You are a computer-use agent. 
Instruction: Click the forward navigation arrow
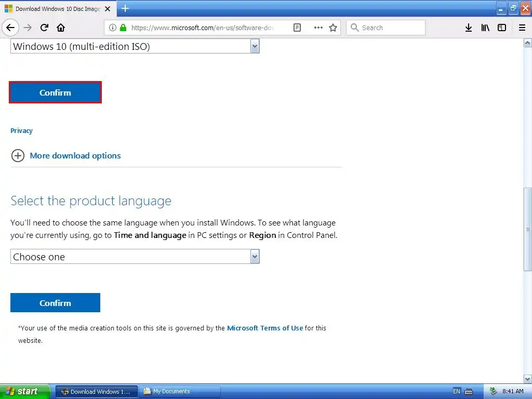[28, 28]
